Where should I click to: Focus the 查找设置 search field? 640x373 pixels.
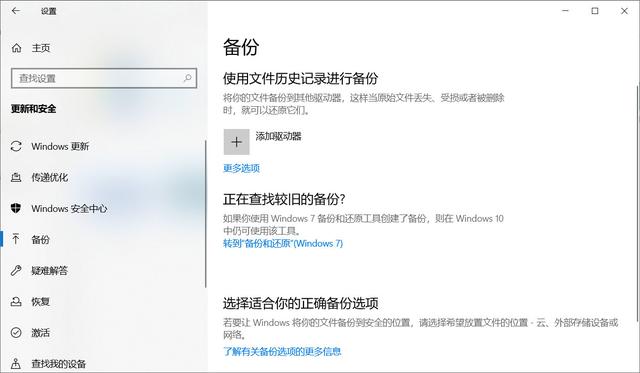click(104, 78)
